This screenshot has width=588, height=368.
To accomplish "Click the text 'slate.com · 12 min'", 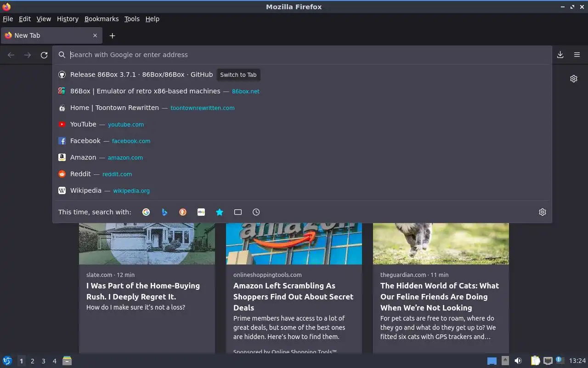I will 110,275.
